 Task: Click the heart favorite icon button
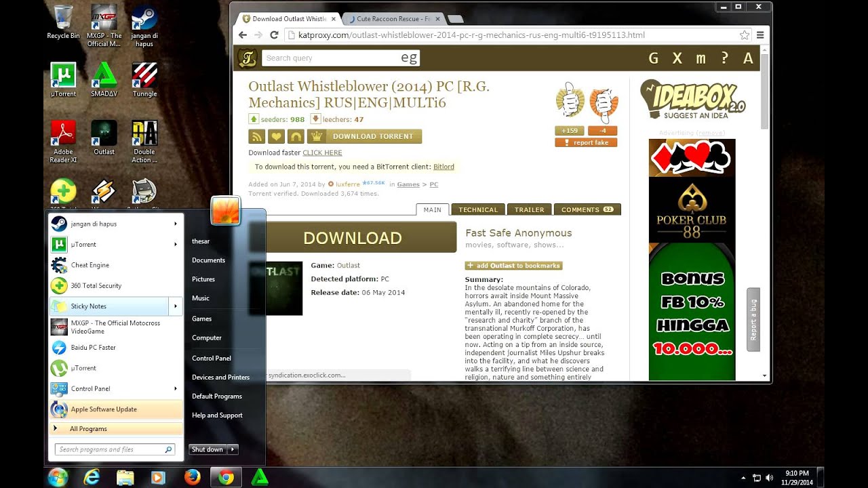click(276, 136)
